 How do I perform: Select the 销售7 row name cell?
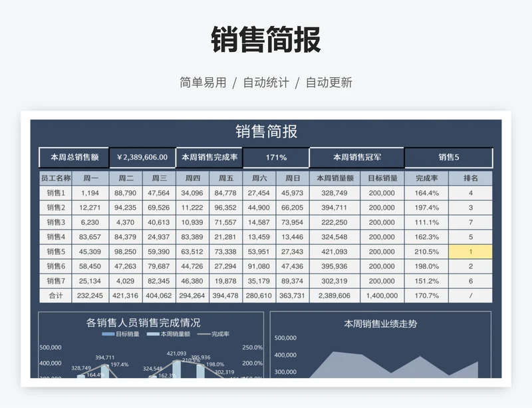click(x=56, y=281)
